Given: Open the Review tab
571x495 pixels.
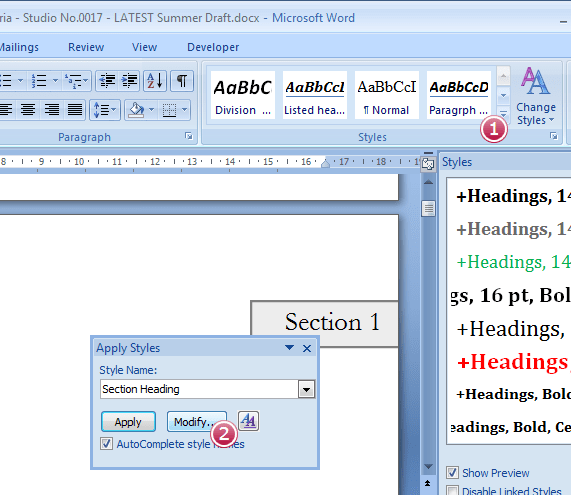Looking at the screenshot, I should click(86, 47).
